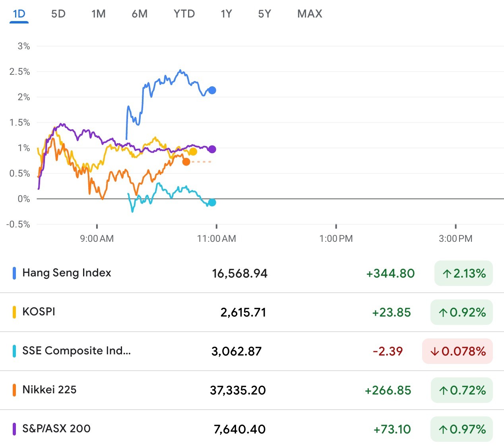
Task: Switch to the 5D time range
Action: (x=58, y=14)
